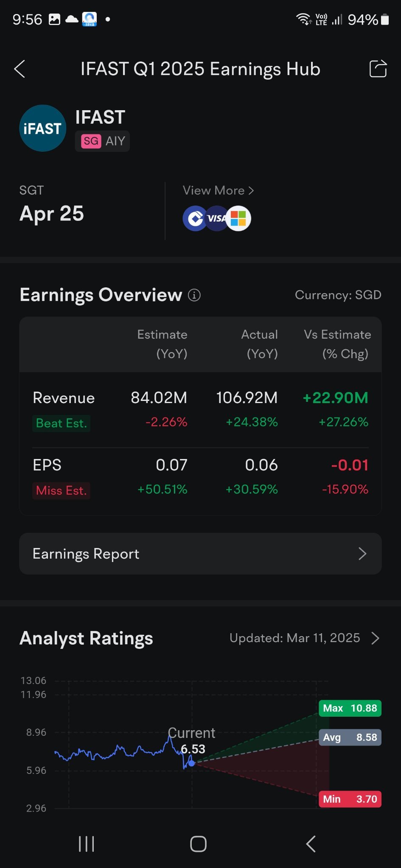Tap the Wi-Fi status icon
The width and height of the screenshot is (401, 868).
(304, 19)
